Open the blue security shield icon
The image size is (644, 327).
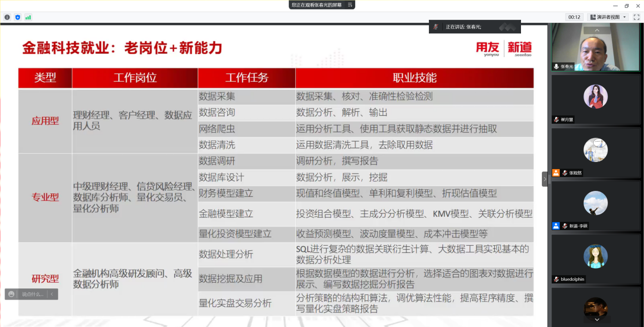coord(18,17)
